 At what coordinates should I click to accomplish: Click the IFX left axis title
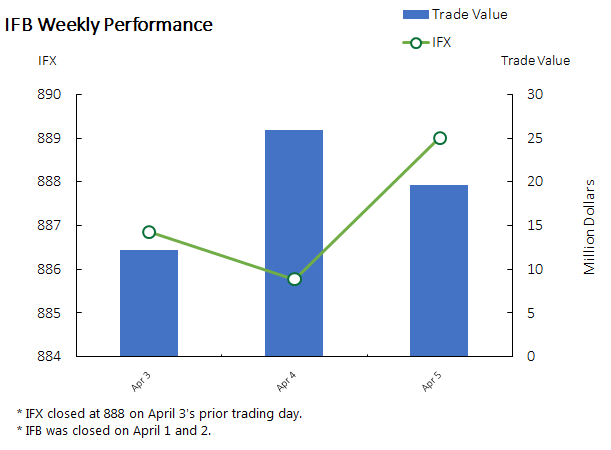pyautogui.click(x=48, y=60)
